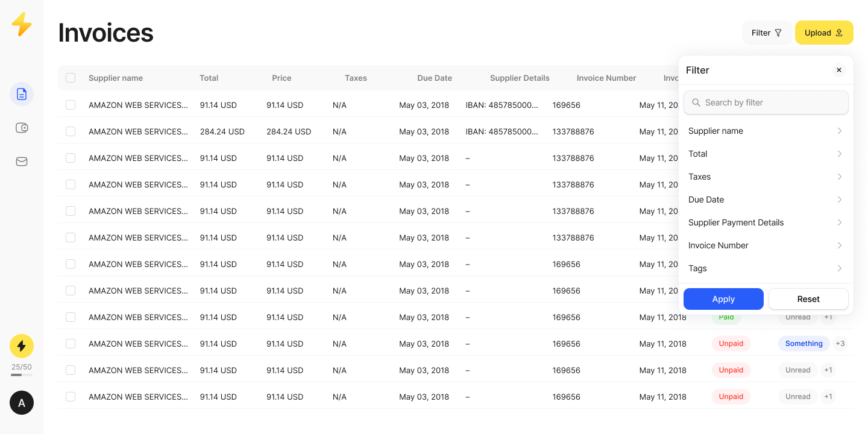Click the lightning bolt logo at top
The height and width of the screenshot is (434, 868).
pos(22,24)
